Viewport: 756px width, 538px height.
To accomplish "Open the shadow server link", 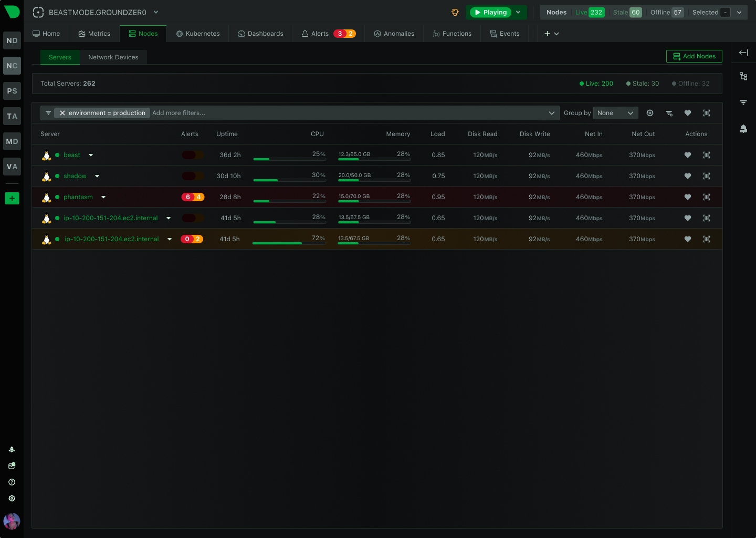I will tap(75, 176).
